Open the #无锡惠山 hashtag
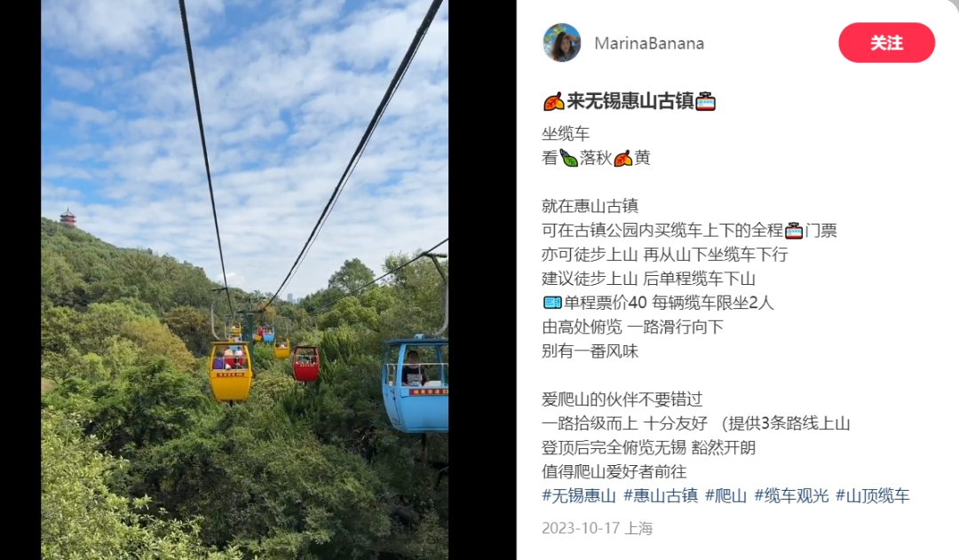This screenshot has width=959, height=560. [x=579, y=495]
